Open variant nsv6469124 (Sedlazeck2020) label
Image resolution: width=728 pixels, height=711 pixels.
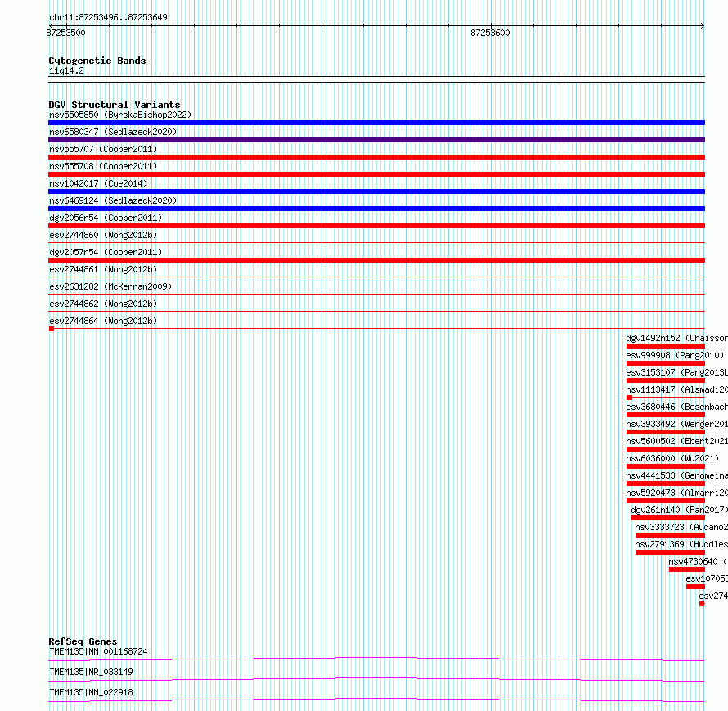[x=113, y=200]
